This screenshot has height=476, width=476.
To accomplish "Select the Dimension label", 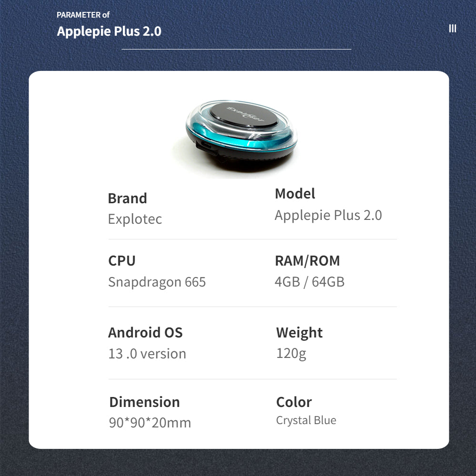I will click(x=145, y=402).
